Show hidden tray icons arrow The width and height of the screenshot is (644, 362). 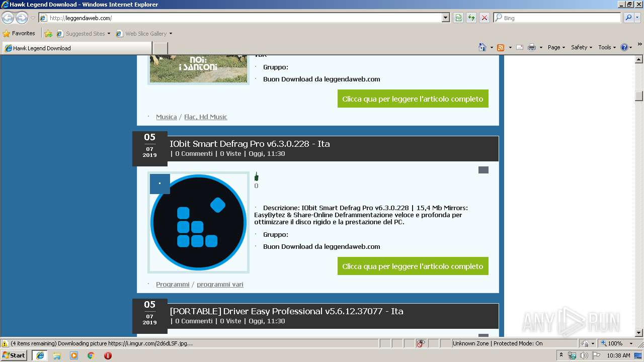[561, 355]
